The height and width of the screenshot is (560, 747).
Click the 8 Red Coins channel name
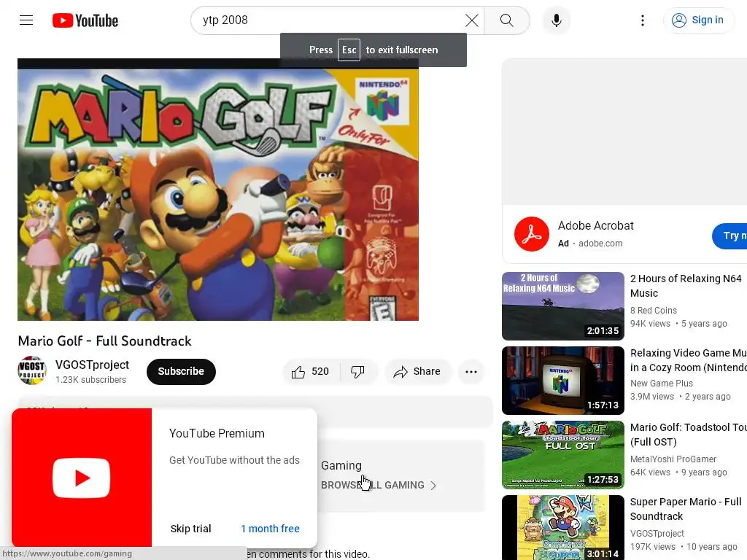[x=653, y=311]
